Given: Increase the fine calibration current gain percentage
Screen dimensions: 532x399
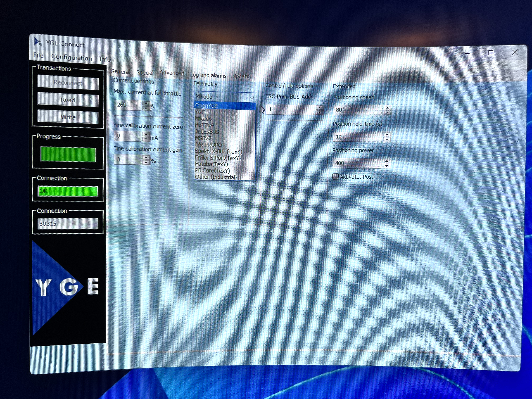Looking at the screenshot, I should tap(146, 157).
